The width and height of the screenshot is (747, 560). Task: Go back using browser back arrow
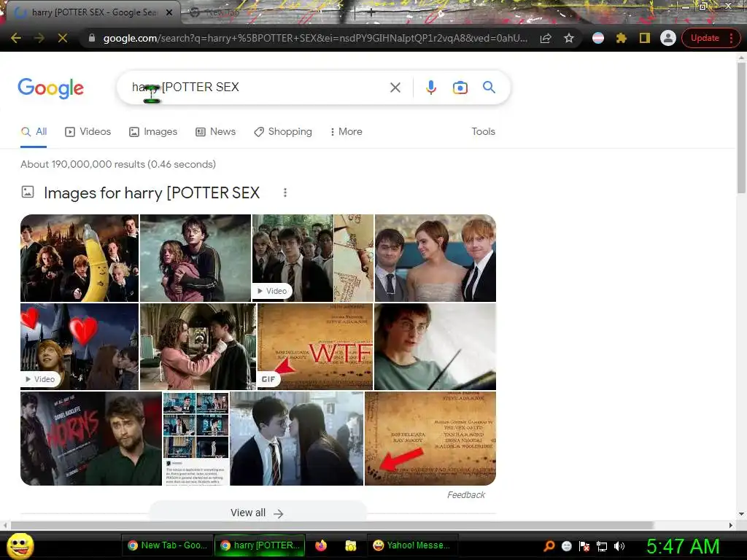[x=16, y=38]
